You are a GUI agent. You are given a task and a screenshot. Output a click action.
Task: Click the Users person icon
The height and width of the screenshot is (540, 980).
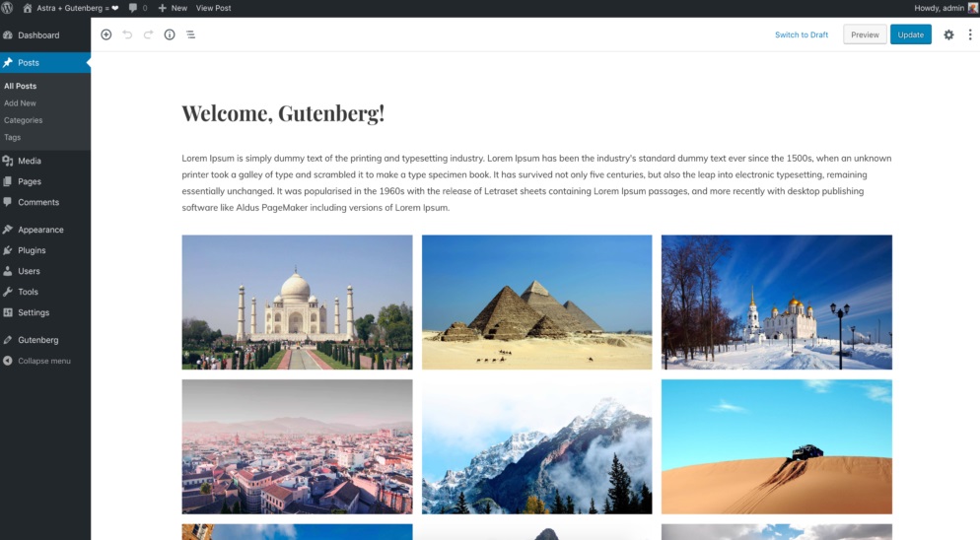click(x=8, y=271)
